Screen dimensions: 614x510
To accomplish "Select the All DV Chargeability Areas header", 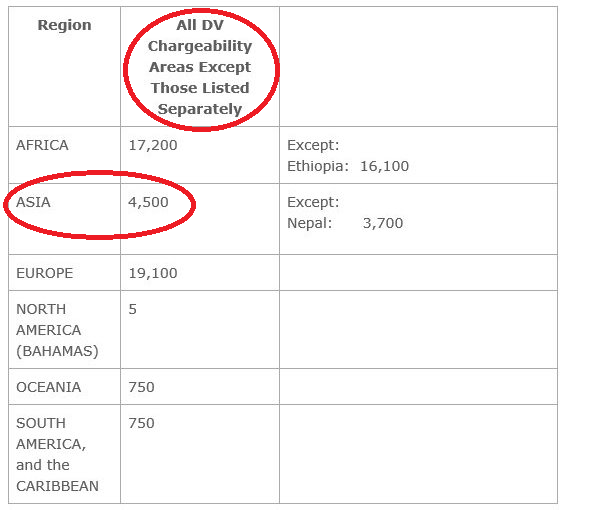I will 200,67.
